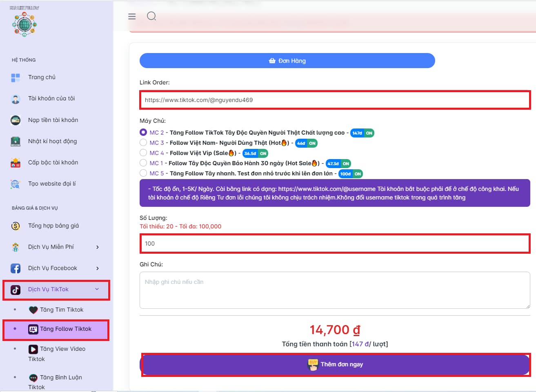The height and width of the screenshot is (392, 536).
Task: Click the Ghi Chú note textarea
Action: 335,290
